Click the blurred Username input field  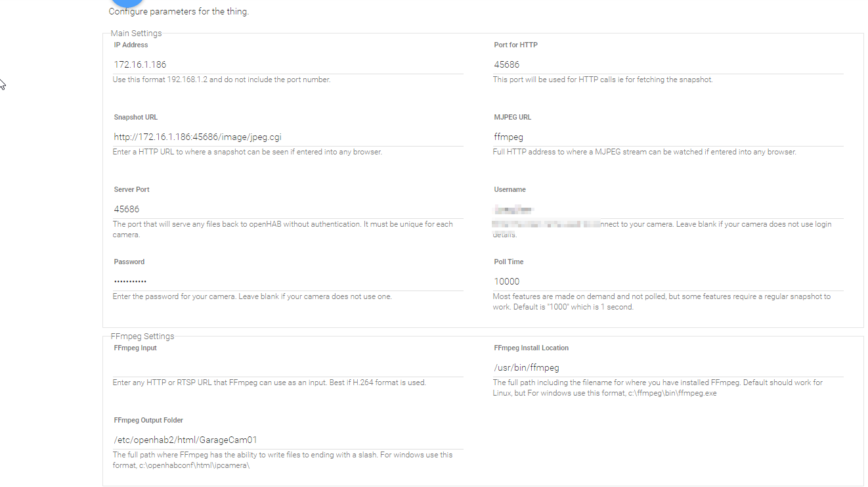click(x=668, y=209)
